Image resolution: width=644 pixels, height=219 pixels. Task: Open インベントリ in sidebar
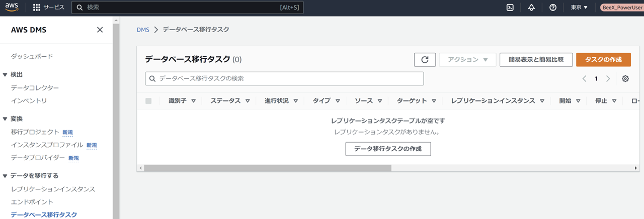click(x=29, y=100)
